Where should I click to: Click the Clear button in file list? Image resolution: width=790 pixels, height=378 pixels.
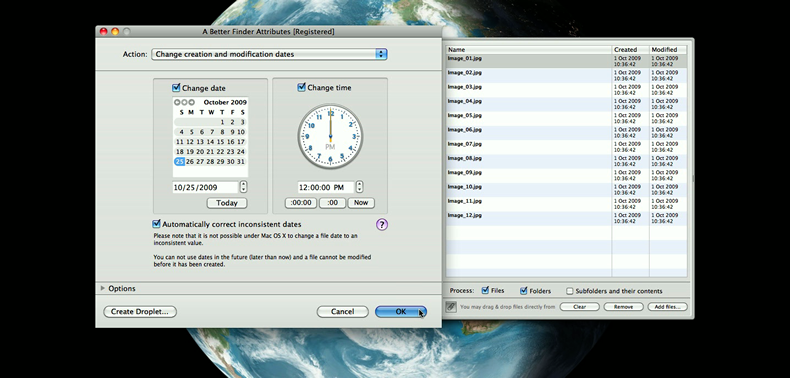(x=579, y=306)
